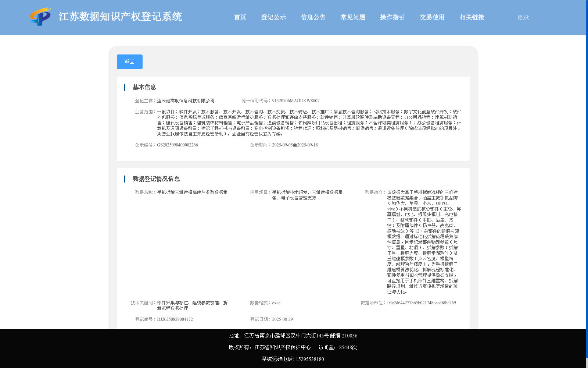Select publication period 2025-09-05至2025-09-18
The image size is (588, 368).
click(295, 145)
